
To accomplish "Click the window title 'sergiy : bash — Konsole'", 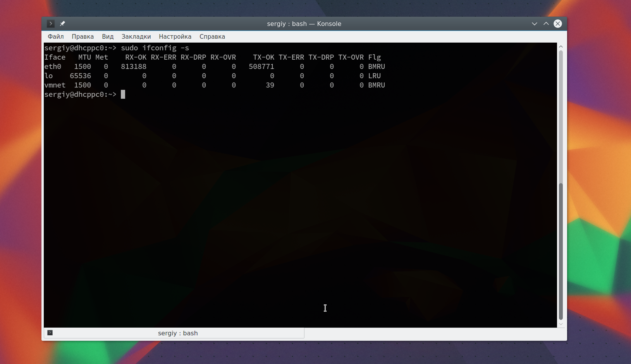I will point(304,24).
